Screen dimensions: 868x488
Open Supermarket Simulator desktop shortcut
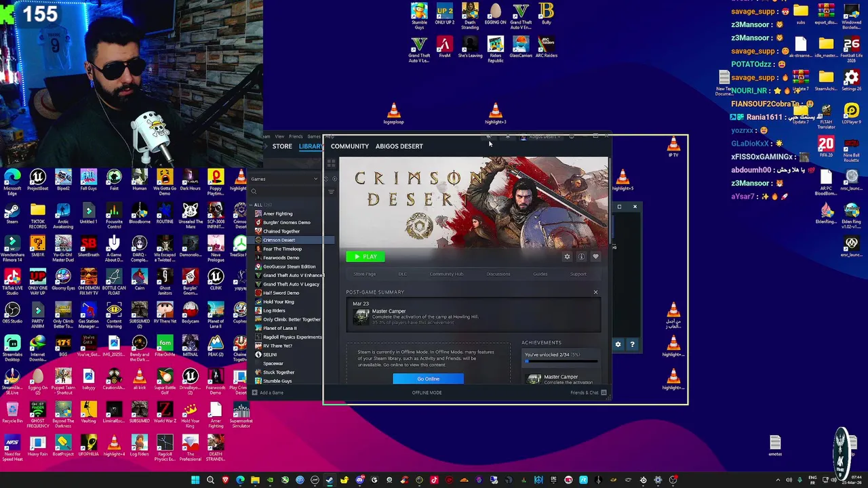click(241, 415)
